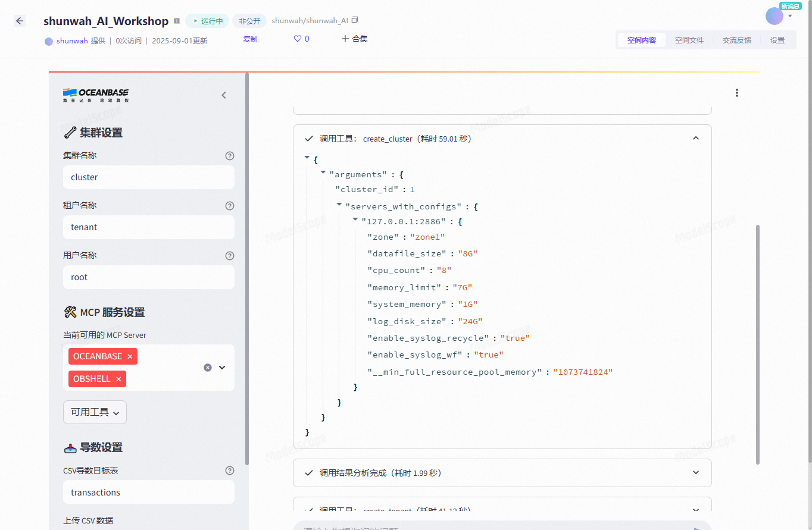
Task: Click the back arrow icon
Action: pyautogui.click(x=20, y=21)
